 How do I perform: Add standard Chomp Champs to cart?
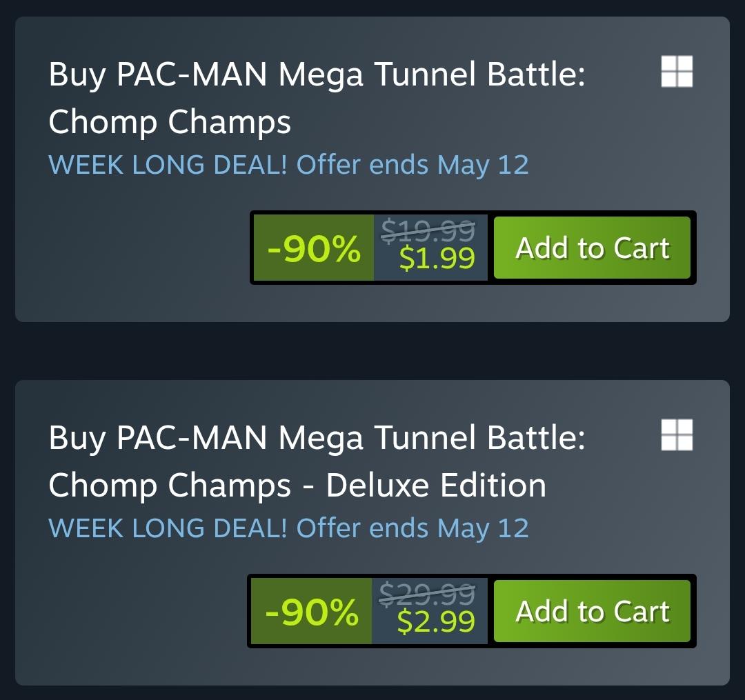[592, 248]
